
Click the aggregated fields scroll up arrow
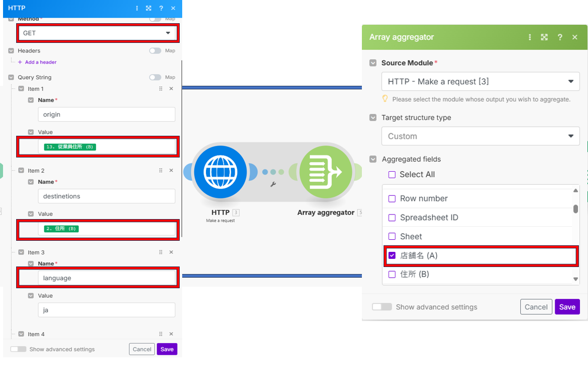tap(575, 190)
